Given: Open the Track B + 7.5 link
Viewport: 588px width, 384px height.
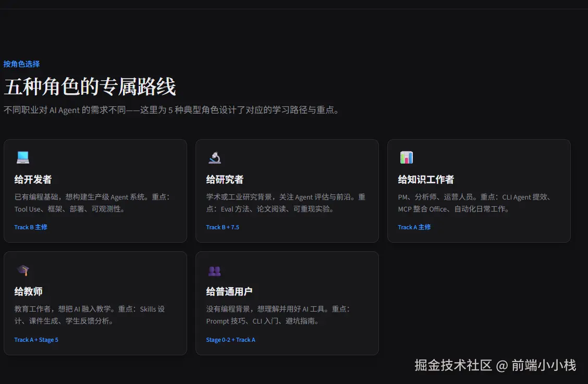Looking at the screenshot, I should (223, 227).
